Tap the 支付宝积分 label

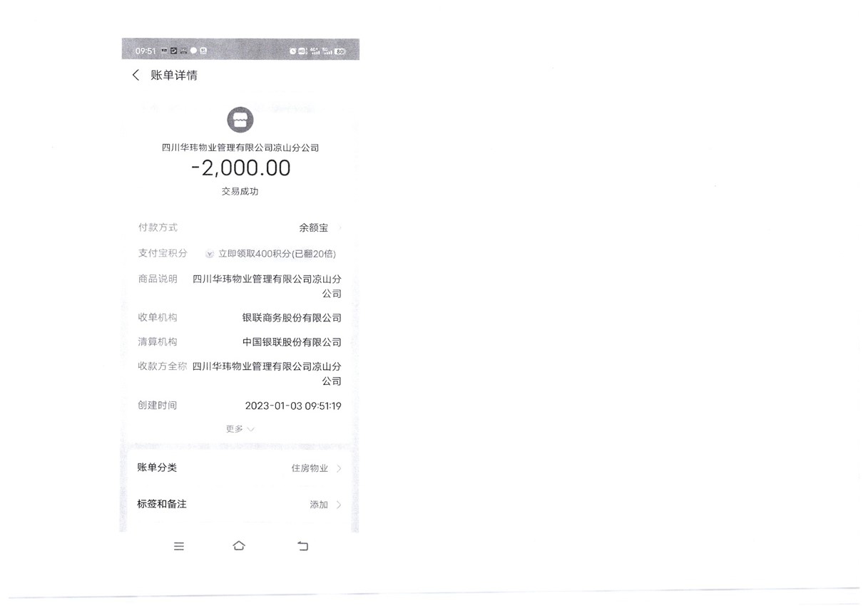(163, 253)
